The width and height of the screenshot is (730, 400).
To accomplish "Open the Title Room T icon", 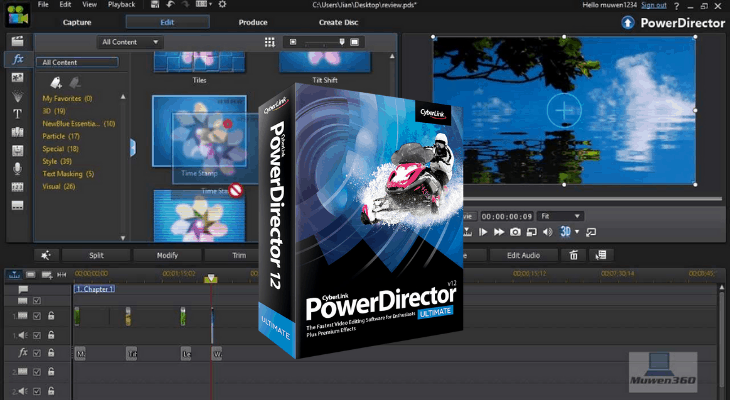I will tap(18, 114).
